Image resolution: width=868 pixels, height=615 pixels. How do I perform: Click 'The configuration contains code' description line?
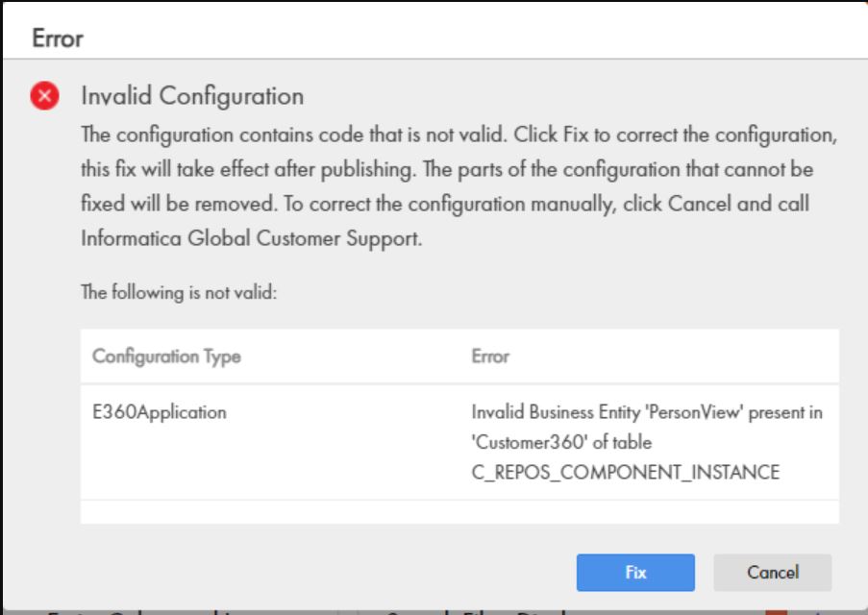pyautogui.click(x=459, y=135)
